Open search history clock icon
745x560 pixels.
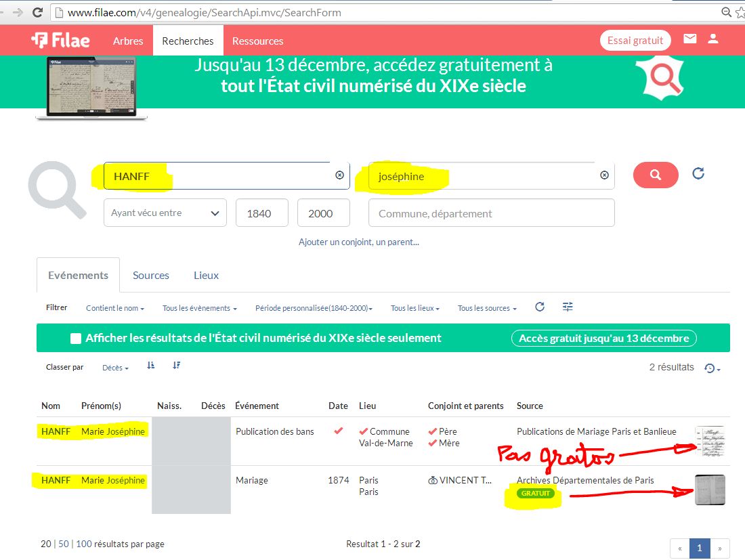click(x=712, y=368)
